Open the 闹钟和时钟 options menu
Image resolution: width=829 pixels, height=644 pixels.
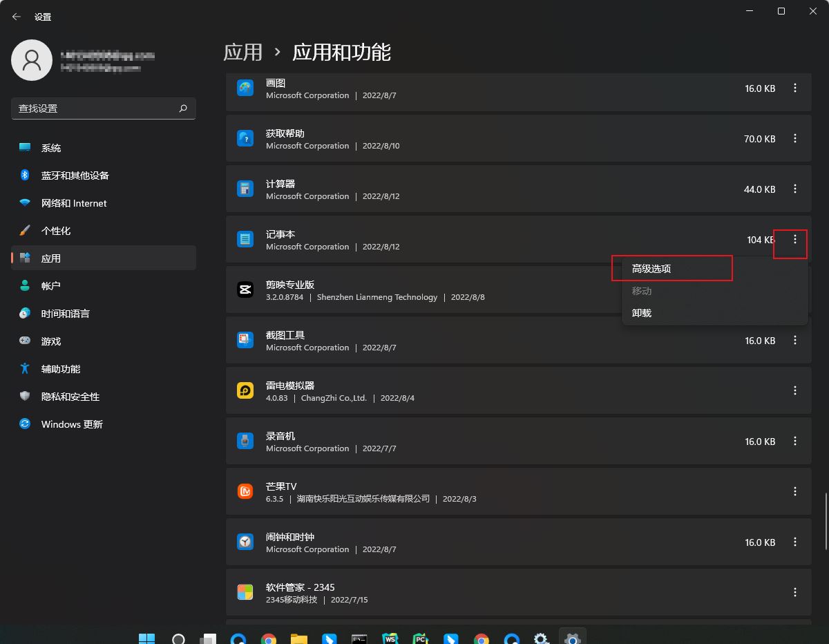point(795,542)
